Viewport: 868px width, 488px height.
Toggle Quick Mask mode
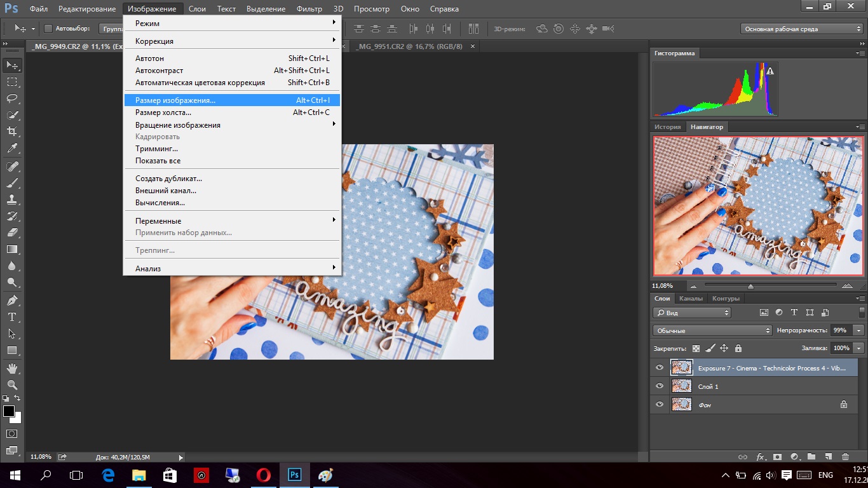coord(12,433)
